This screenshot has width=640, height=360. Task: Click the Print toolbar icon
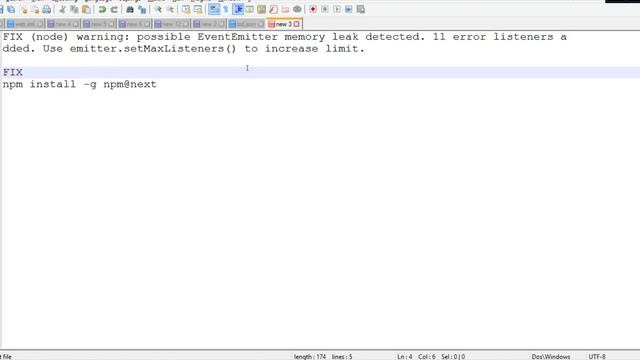coord(47,9)
